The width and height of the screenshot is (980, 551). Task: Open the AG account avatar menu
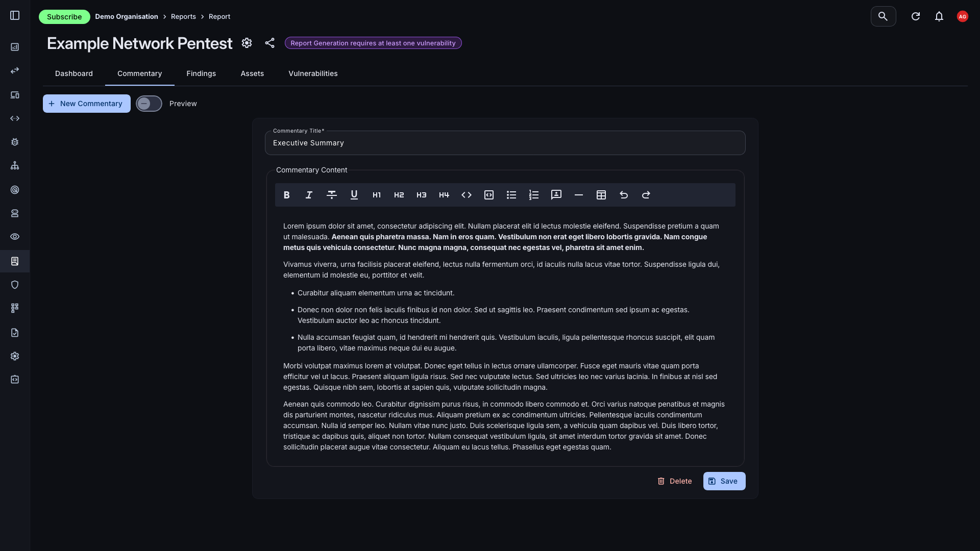(962, 16)
